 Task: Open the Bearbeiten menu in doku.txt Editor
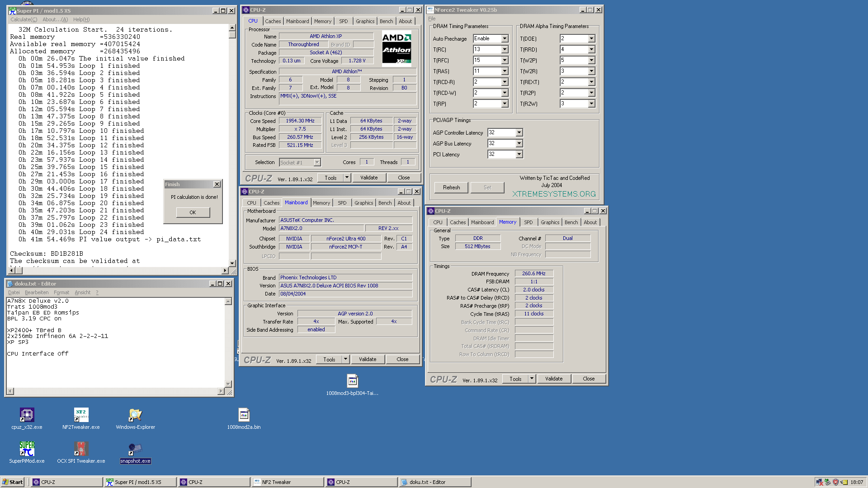point(37,293)
